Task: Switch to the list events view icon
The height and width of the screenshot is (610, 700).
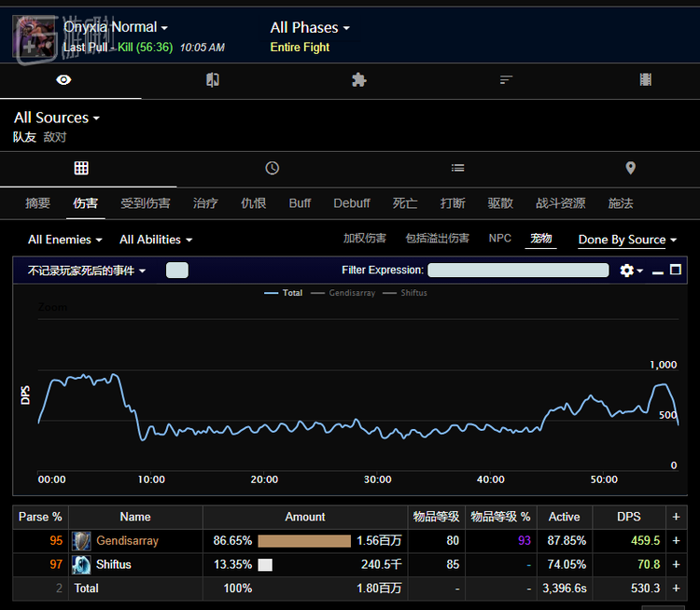Action: click(x=457, y=168)
